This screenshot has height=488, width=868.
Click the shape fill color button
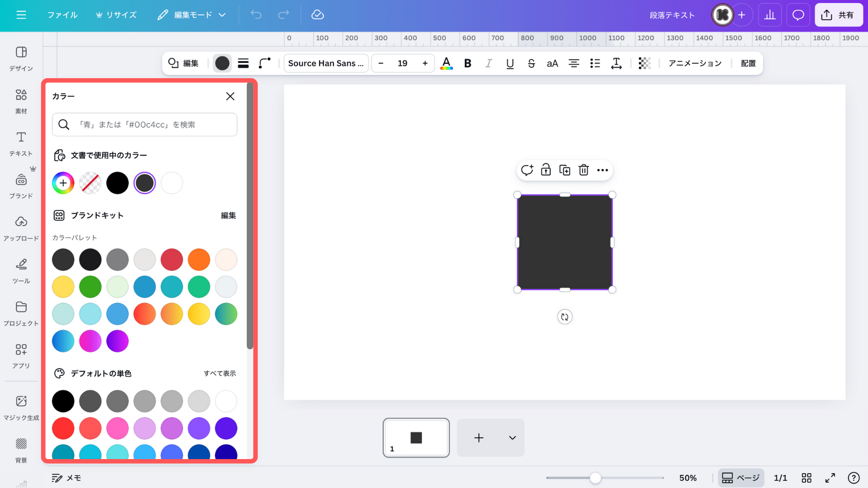coord(222,63)
